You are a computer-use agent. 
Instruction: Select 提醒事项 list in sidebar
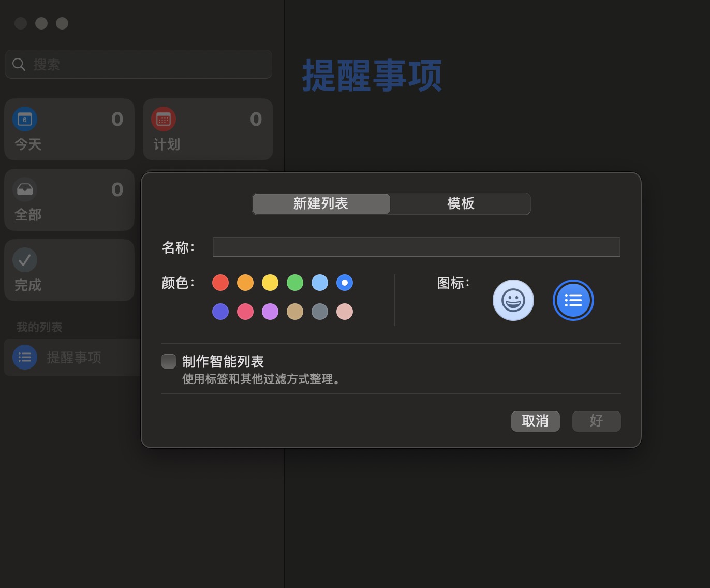click(72, 357)
